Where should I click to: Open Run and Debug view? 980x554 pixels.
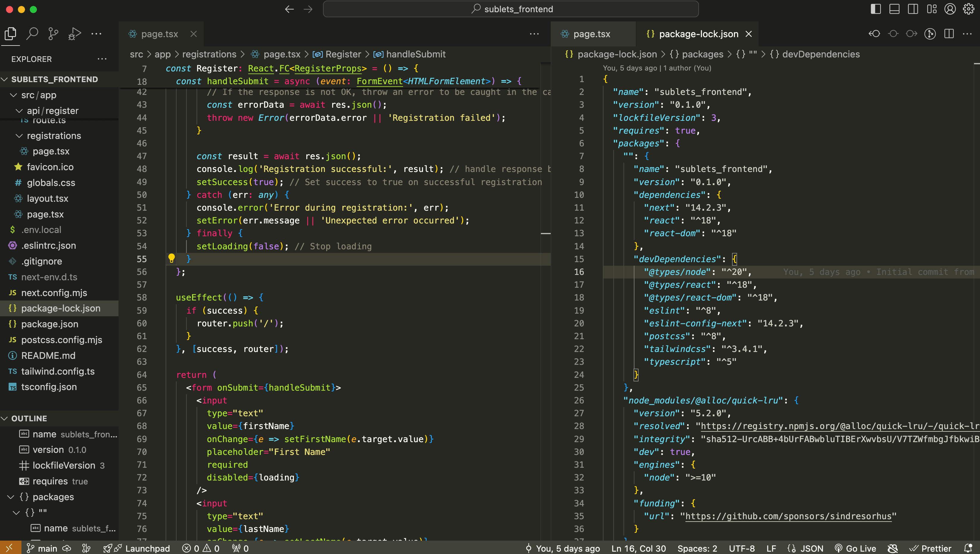tap(75, 34)
